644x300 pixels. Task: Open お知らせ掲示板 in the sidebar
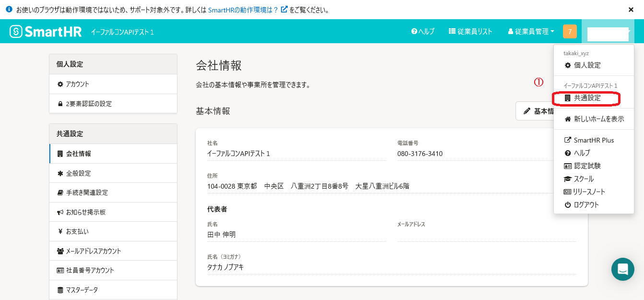113,212
